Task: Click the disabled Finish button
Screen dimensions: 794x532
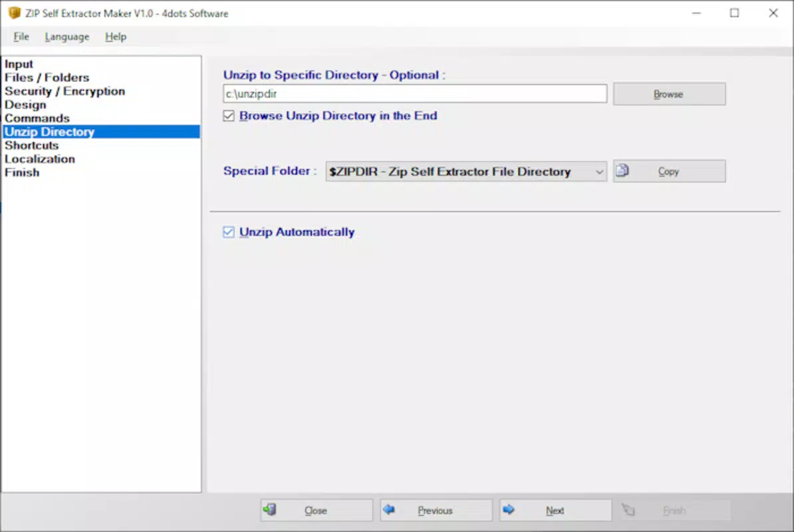Action: (x=674, y=510)
